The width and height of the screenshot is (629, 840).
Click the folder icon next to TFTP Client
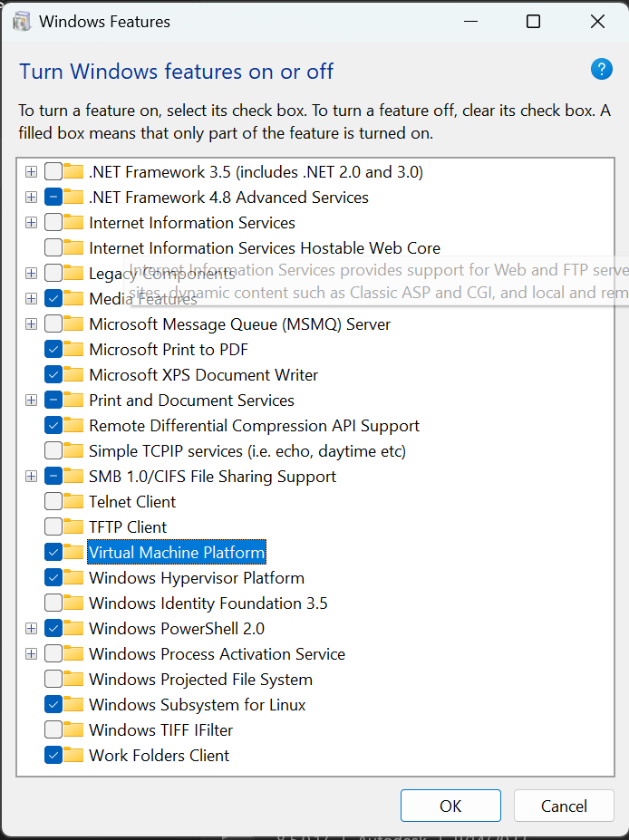74,527
